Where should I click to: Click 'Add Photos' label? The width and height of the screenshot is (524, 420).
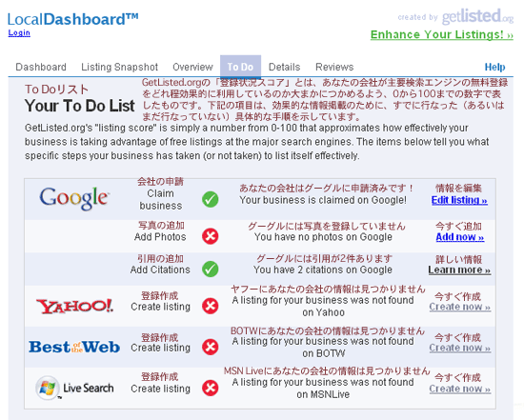click(160, 237)
